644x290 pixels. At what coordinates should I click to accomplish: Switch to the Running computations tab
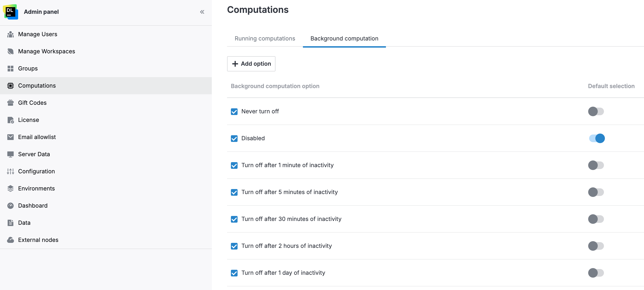(x=265, y=38)
